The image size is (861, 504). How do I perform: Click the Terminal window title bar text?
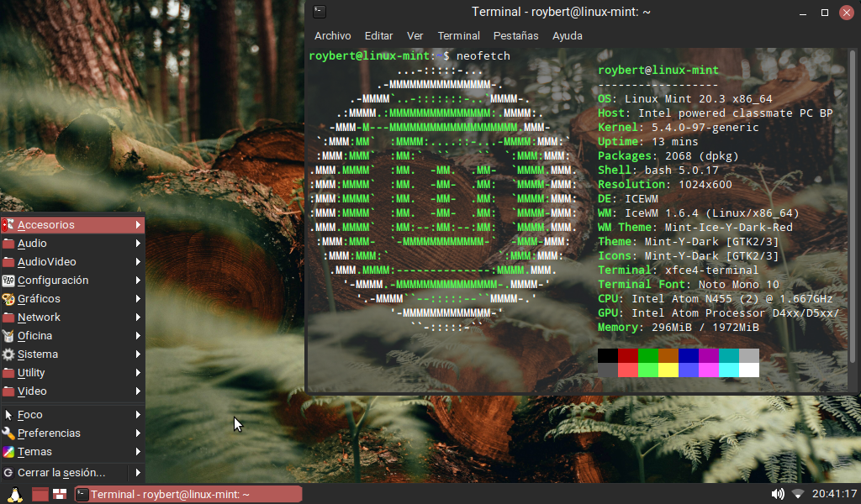[561, 12]
